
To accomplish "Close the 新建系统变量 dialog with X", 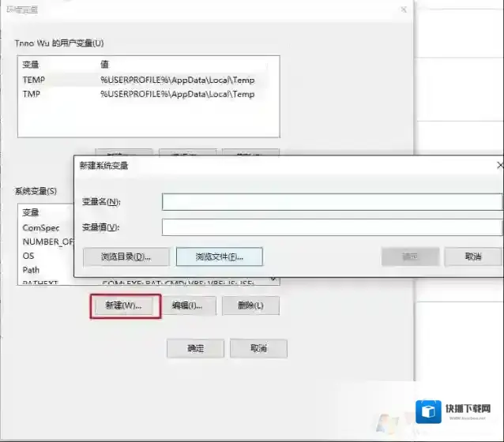I will click(499, 166).
